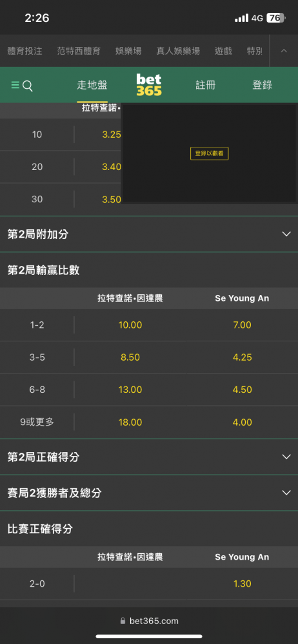Screen dimensions: 298x644
Task: Select 2-0 odds 1.30 for Se Young An
Action: 242,583
